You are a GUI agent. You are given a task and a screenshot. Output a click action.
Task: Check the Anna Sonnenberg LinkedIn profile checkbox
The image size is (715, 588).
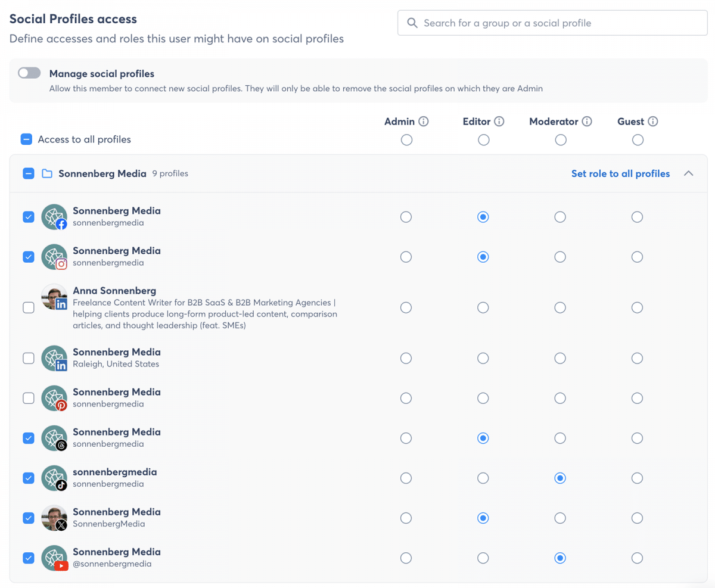(29, 308)
